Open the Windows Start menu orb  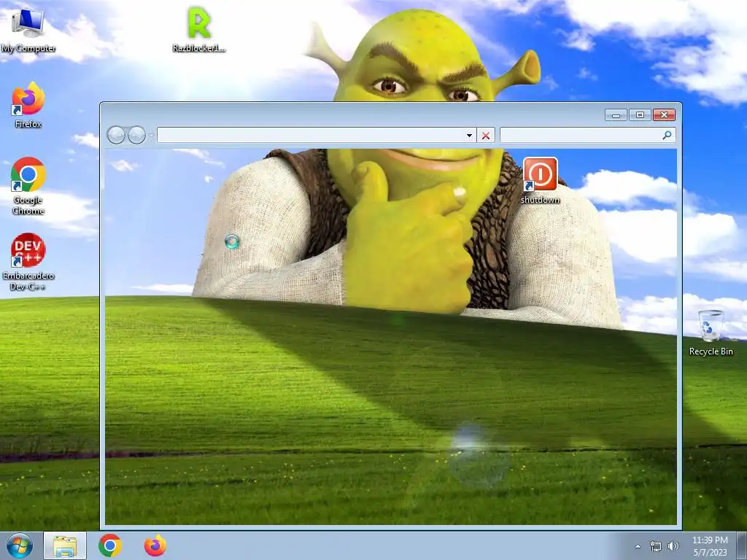[x=20, y=545]
